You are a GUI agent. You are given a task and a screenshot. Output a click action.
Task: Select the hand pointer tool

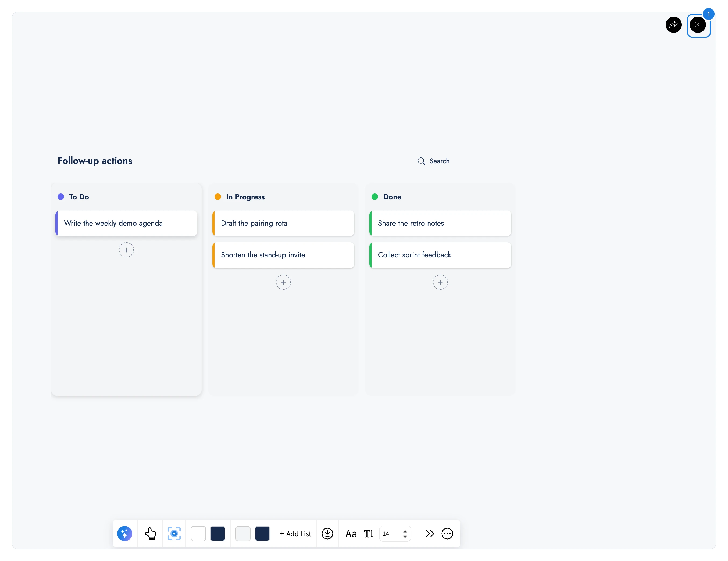click(x=150, y=534)
